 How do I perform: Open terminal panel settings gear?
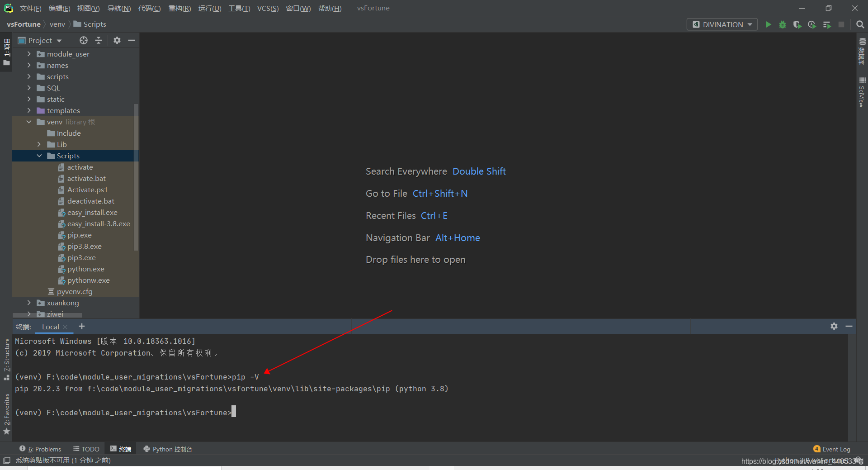[834, 326]
